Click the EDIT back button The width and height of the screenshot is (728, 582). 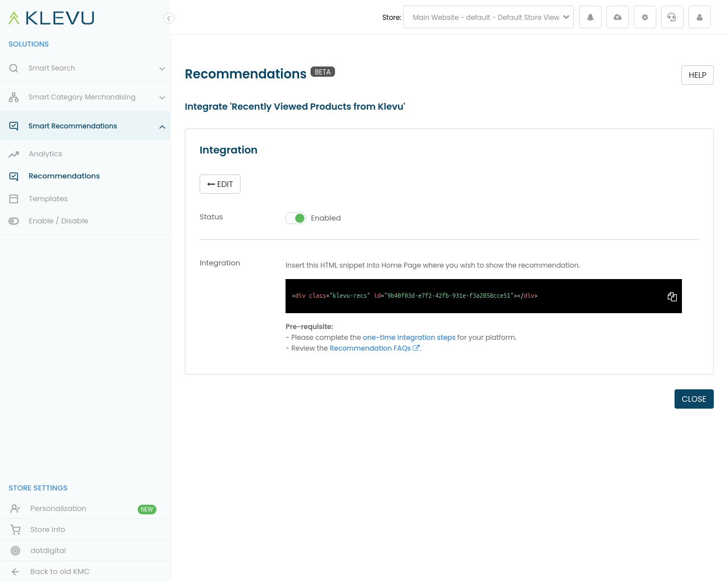pyautogui.click(x=220, y=184)
